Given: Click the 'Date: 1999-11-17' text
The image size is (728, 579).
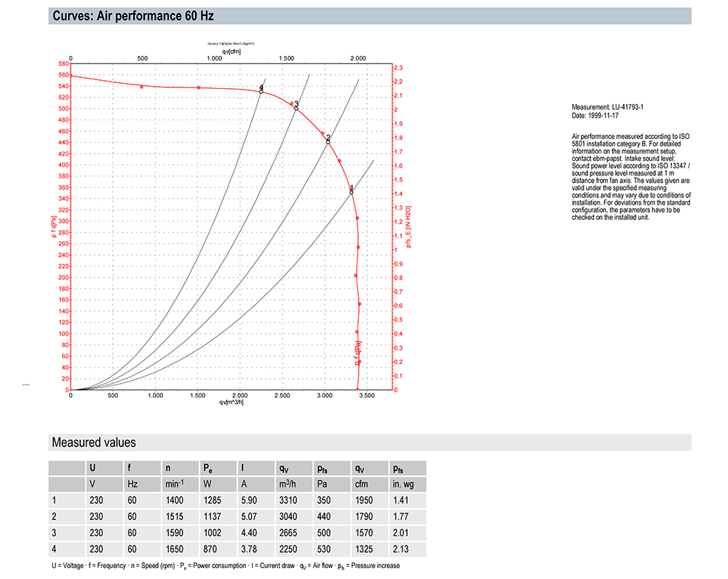Looking at the screenshot, I should 595,116.
